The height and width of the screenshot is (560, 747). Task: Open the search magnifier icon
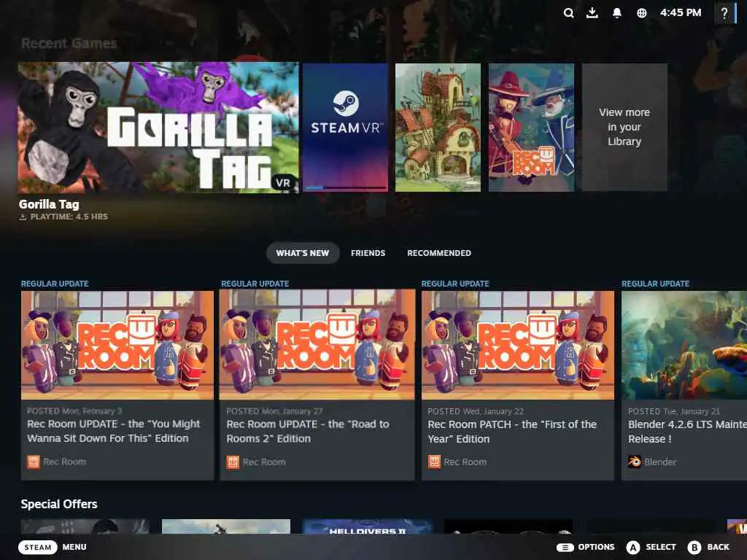pyautogui.click(x=568, y=13)
